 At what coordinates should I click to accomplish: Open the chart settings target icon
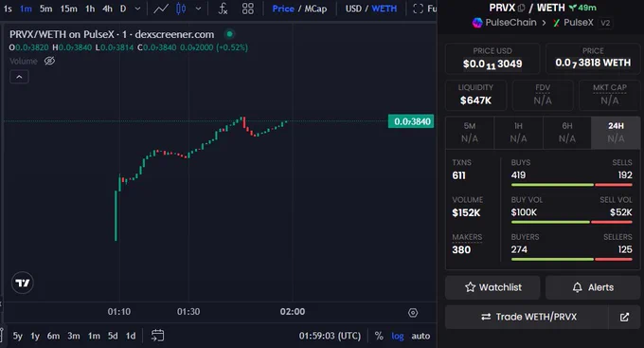coord(413,313)
